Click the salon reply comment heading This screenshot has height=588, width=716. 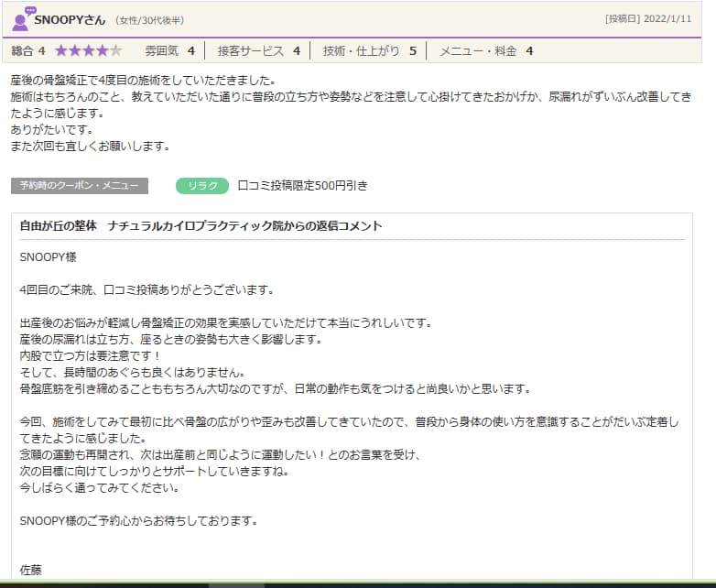pyautogui.click(x=201, y=226)
